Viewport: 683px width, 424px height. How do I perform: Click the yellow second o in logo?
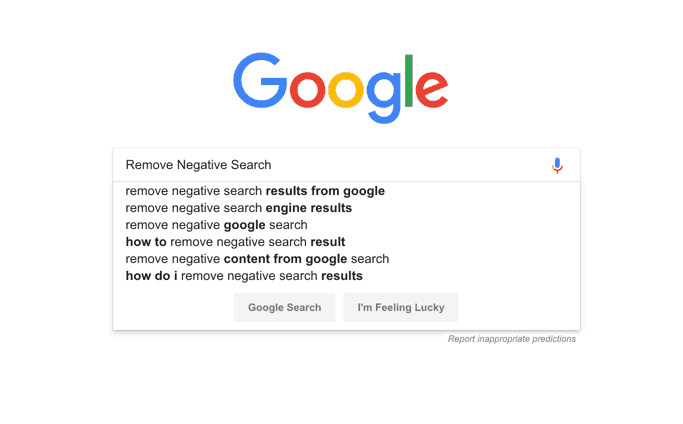(x=346, y=90)
